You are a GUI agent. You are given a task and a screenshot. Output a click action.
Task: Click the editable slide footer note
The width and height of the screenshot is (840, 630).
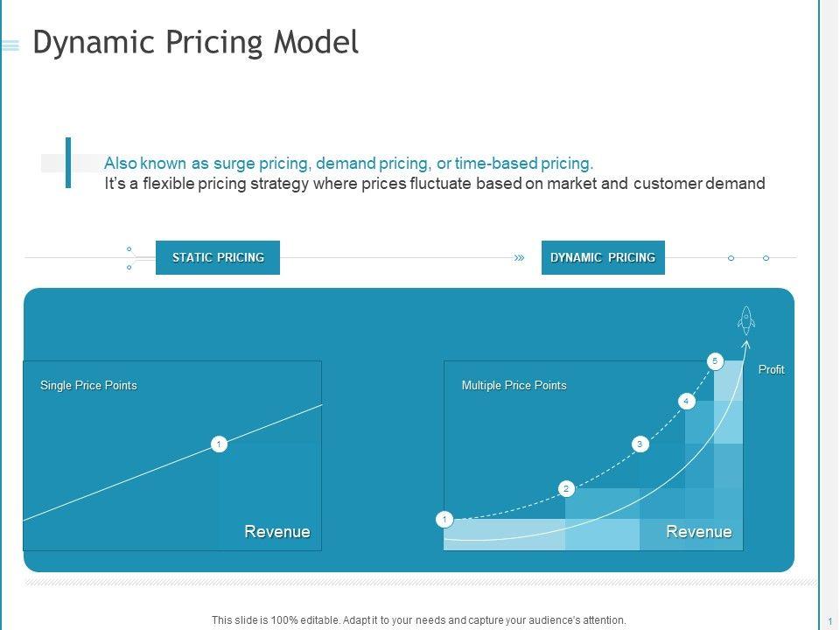pyautogui.click(x=419, y=620)
